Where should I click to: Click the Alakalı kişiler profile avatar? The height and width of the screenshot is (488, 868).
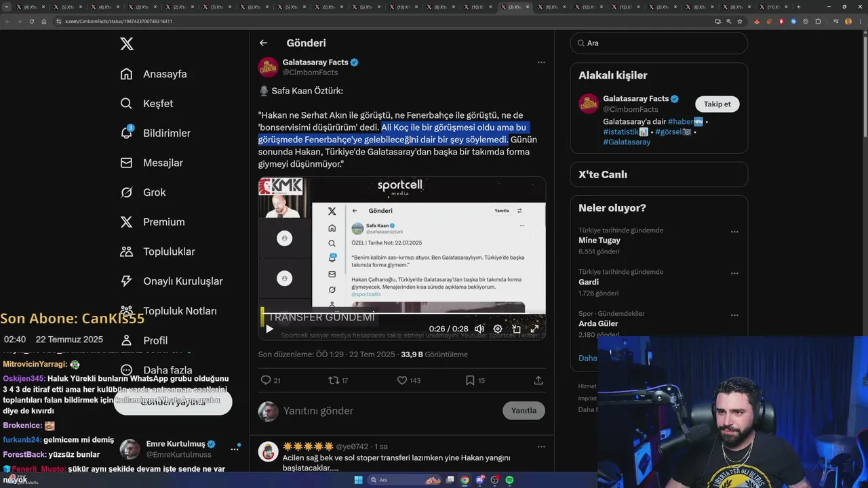click(x=589, y=104)
